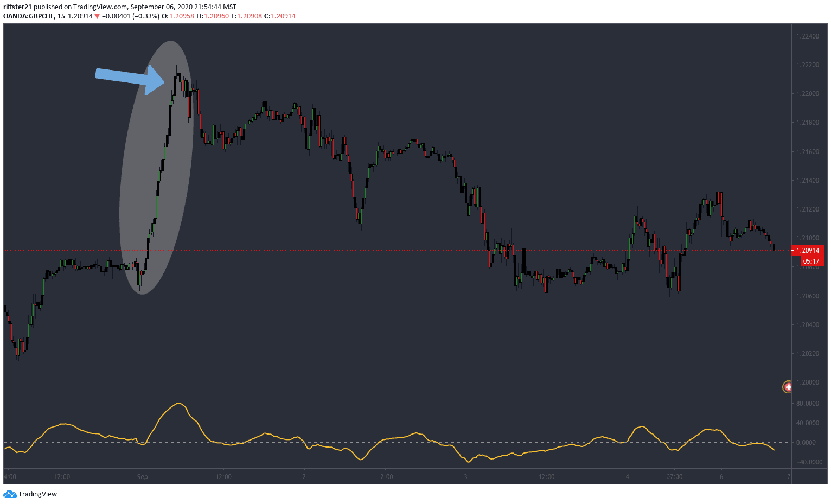831x504 pixels.
Task: Click the 1.20200 price axis label
Action: click(x=808, y=354)
